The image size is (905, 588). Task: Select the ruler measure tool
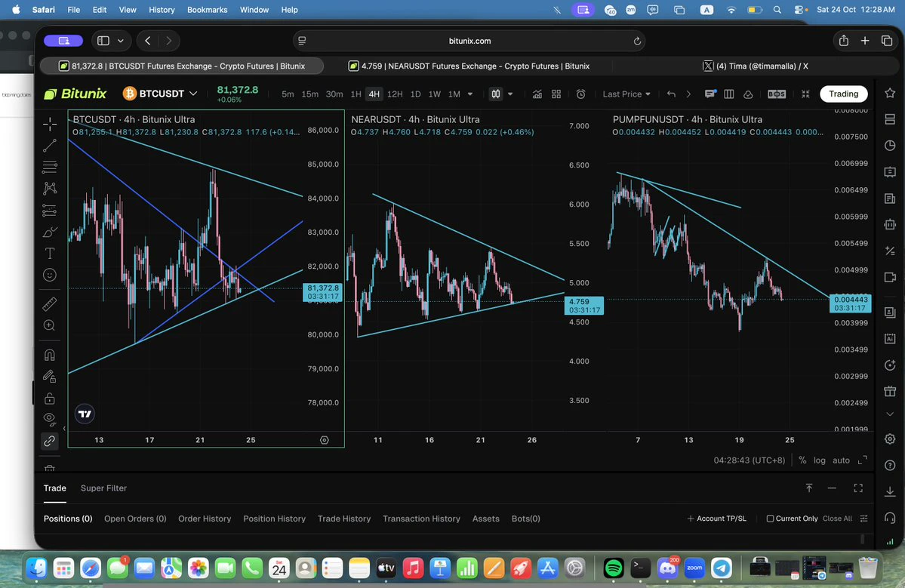coord(50,303)
